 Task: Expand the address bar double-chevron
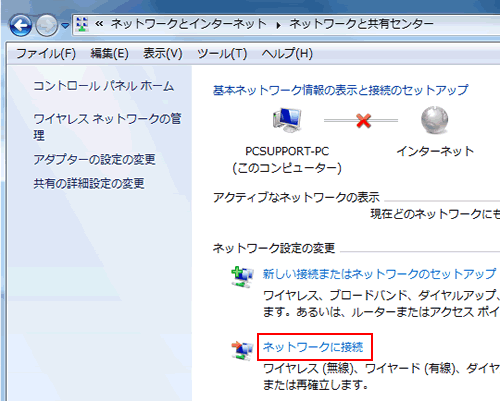pyautogui.click(x=99, y=24)
